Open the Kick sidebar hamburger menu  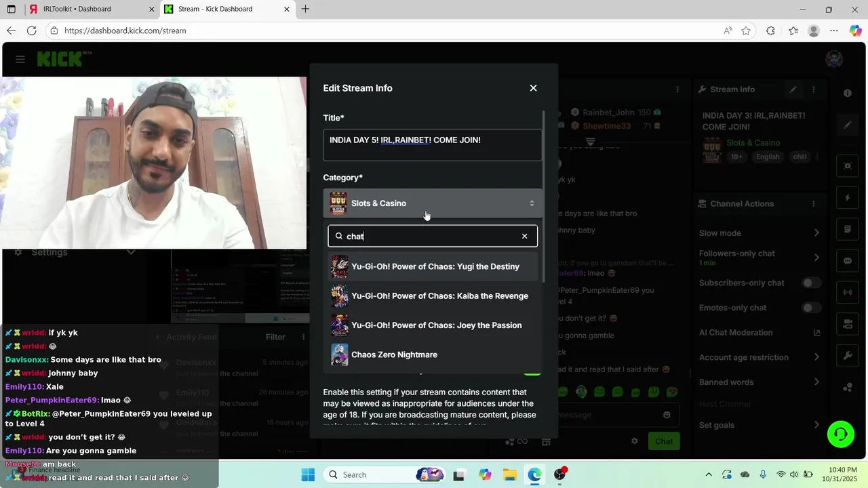20,59
